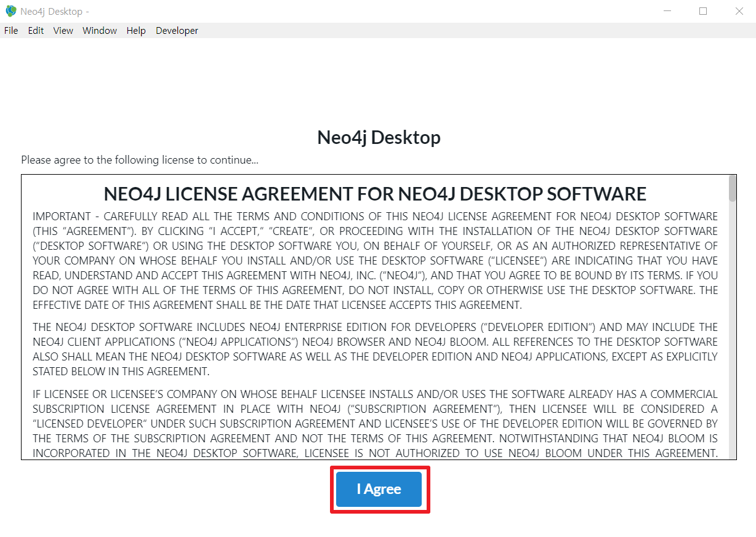This screenshot has height=537, width=756.
Task: Maximize the Neo4j Desktop window
Action: click(x=703, y=11)
